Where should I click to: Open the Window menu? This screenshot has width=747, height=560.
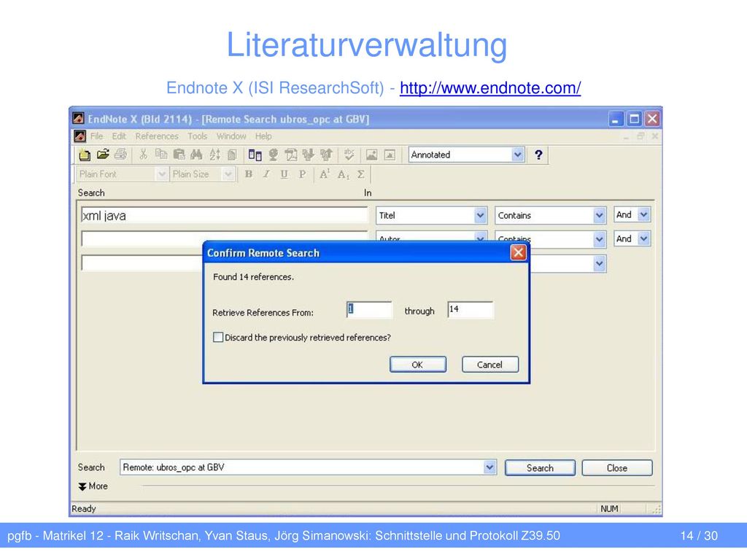pyautogui.click(x=231, y=136)
